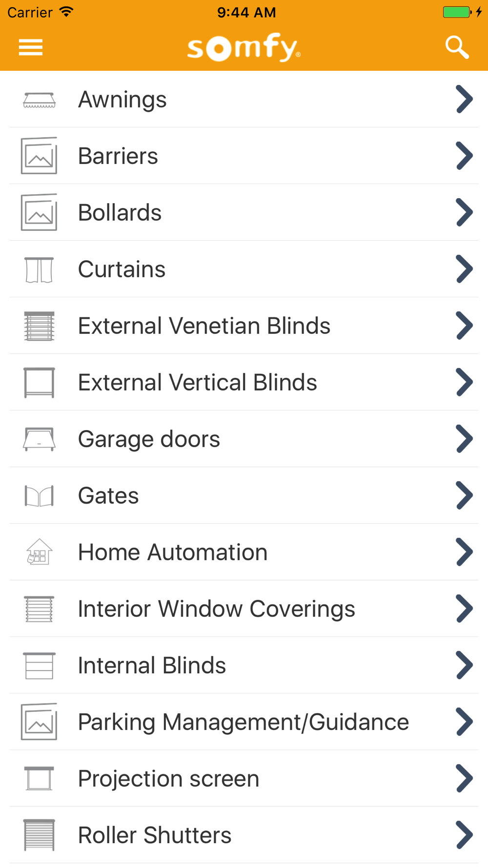Click the Projection screen icon
488x868 pixels.
pos(39,778)
